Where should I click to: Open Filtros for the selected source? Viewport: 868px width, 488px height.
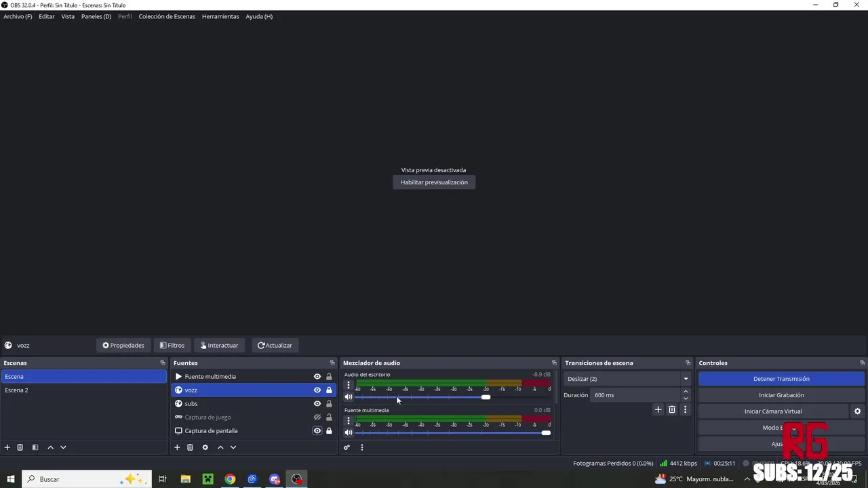[x=172, y=346]
